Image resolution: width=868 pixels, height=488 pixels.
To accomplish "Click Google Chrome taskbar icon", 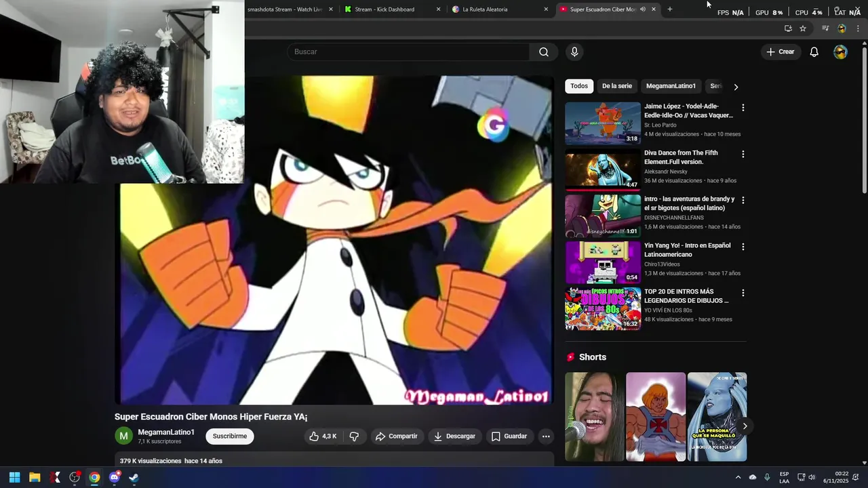I will point(94,477).
